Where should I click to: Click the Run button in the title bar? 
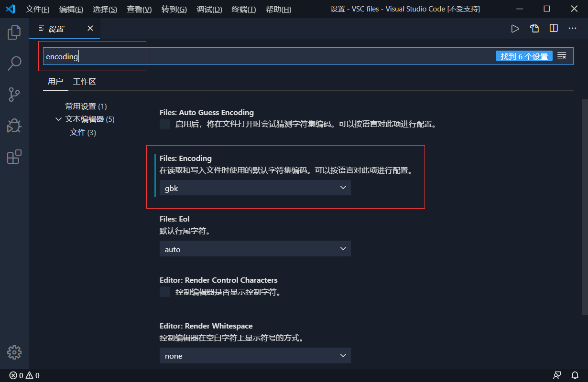pos(515,28)
